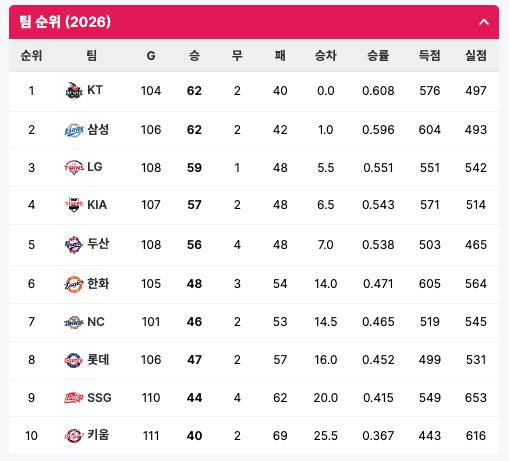Select the 승차 column header
This screenshot has height=461, width=509.
326,55
